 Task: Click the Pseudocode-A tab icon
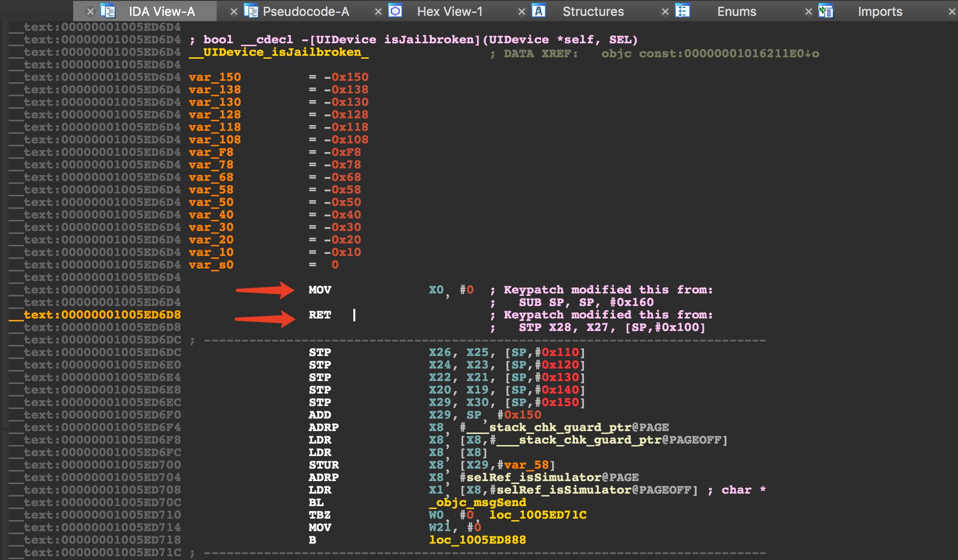pos(250,11)
